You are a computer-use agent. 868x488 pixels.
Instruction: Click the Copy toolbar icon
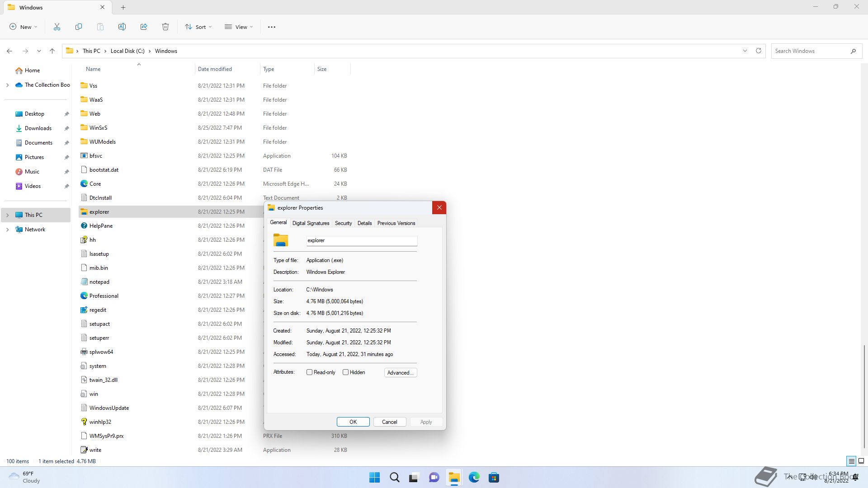(x=79, y=27)
